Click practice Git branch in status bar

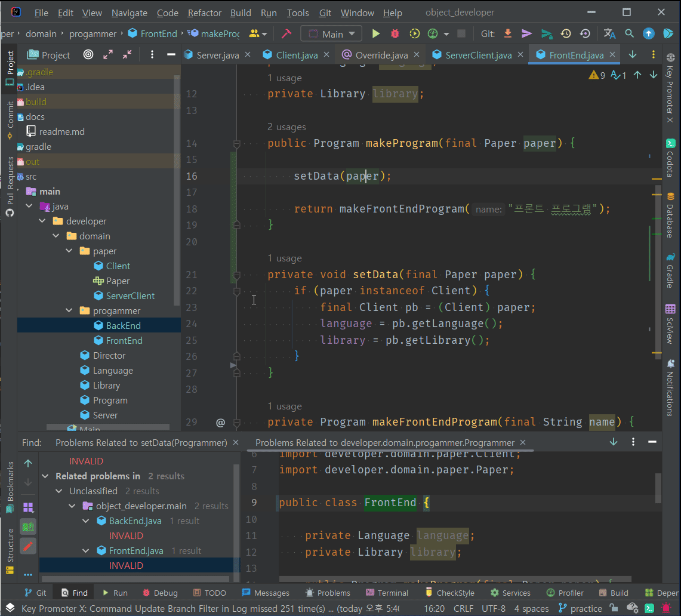[x=580, y=609]
